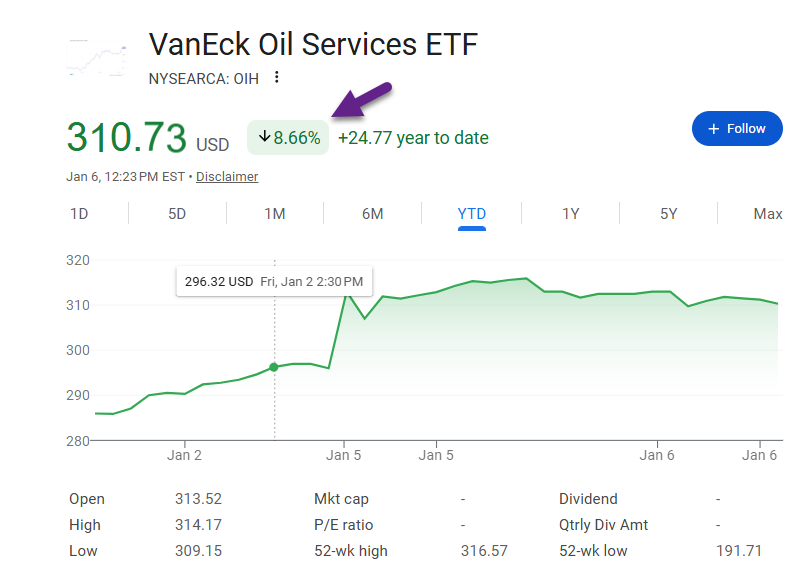Click the 52-wk low value 191.71

click(x=738, y=551)
